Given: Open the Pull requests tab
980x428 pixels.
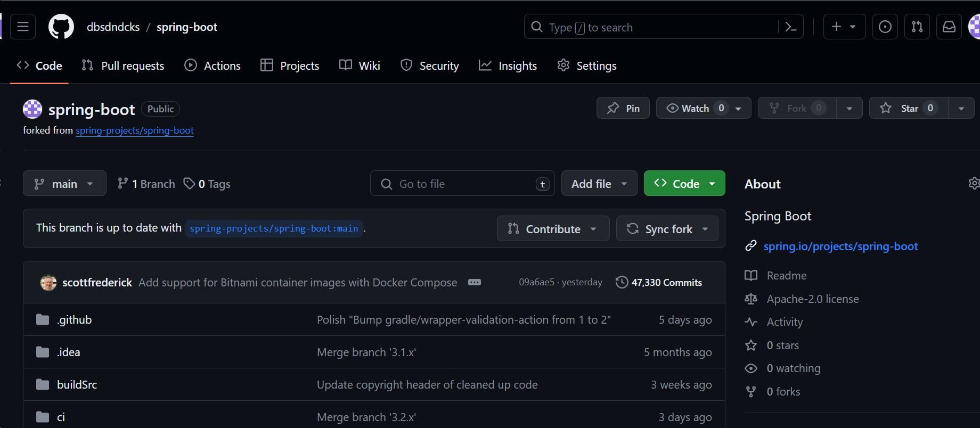Looking at the screenshot, I should (123, 65).
